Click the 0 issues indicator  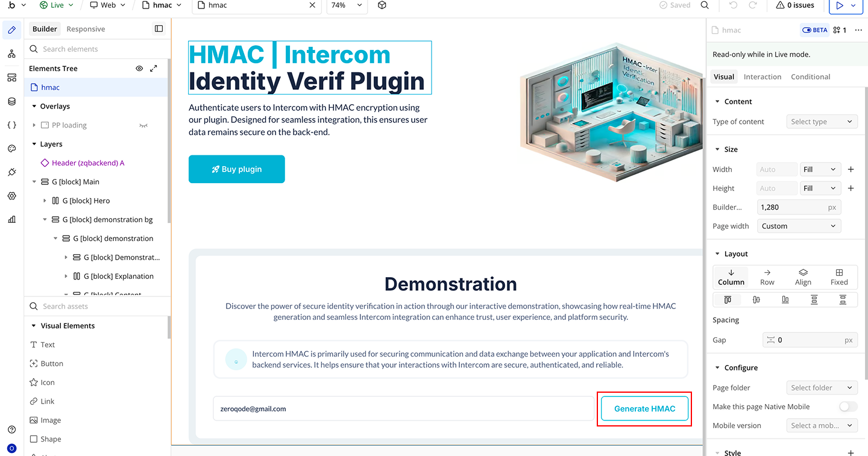click(x=795, y=5)
